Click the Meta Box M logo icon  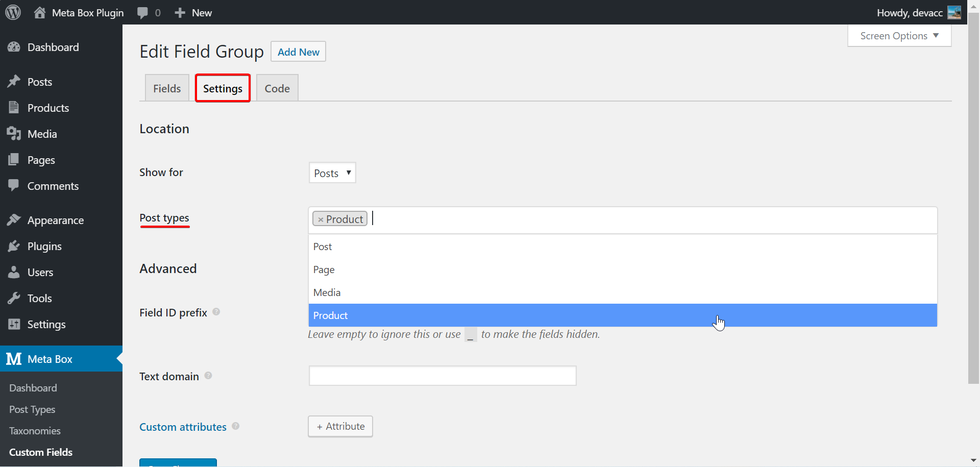pyautogui.click(x=14, y=359)
